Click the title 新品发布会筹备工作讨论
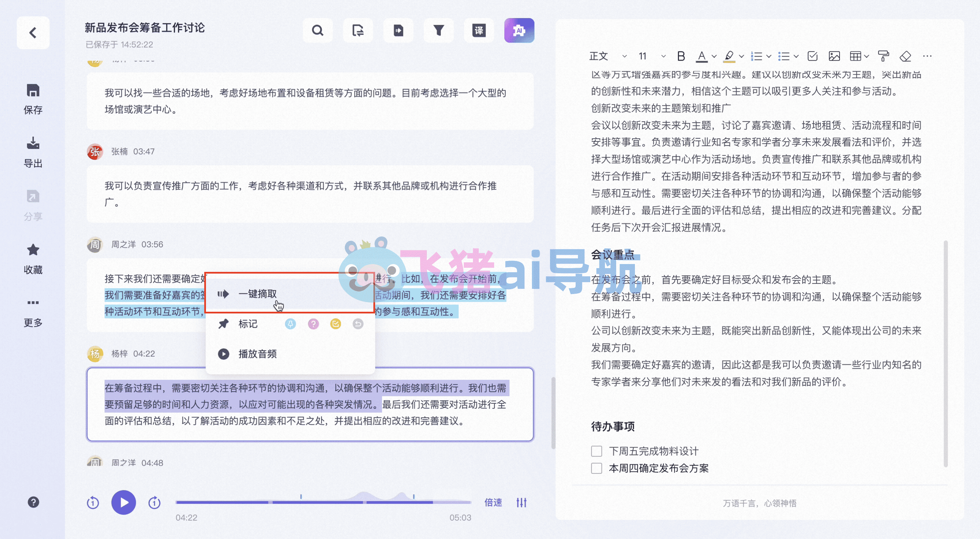This screenshot has width=980, height=539. [145, 27]
